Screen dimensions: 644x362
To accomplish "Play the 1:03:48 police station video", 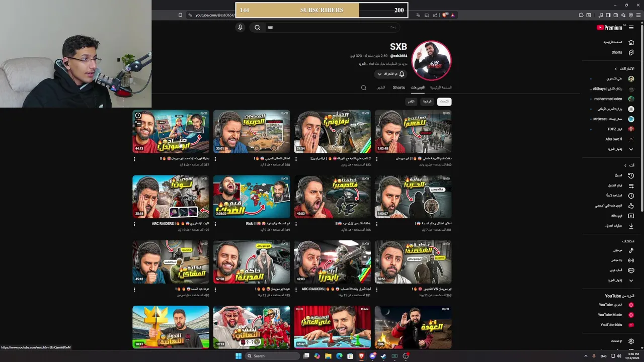I will (x=413, y=132).
